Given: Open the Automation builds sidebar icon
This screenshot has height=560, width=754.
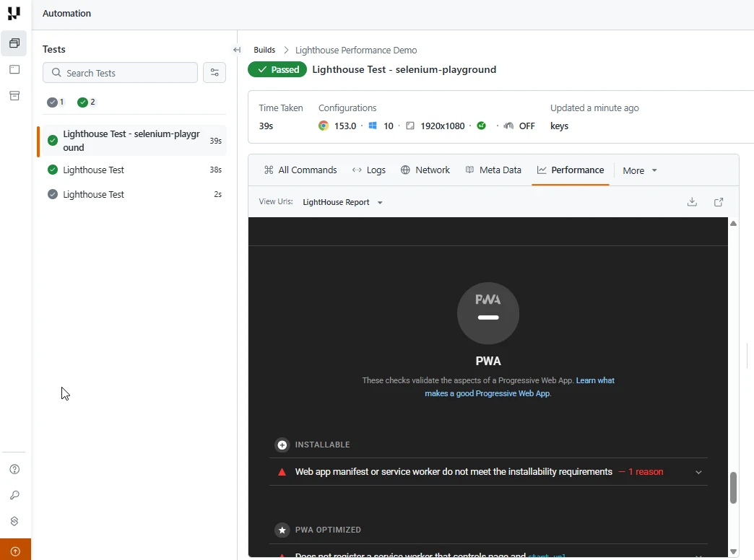Looking at the screenshot, I should (15, 43).
